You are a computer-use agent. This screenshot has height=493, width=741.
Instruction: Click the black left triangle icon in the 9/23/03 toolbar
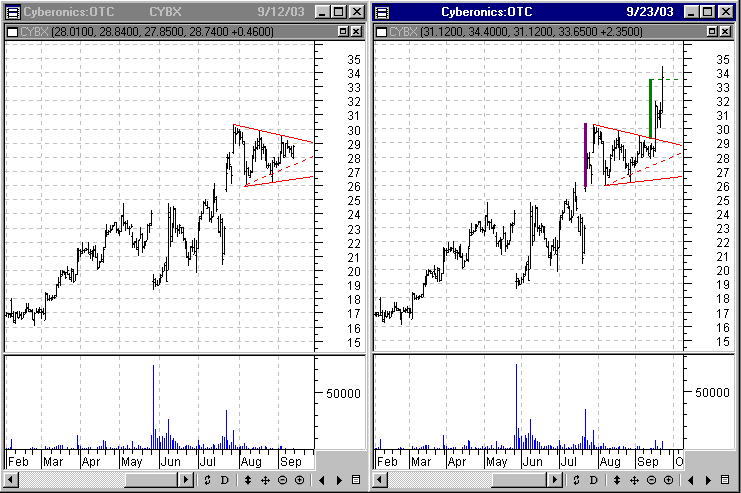coord(691,480)
